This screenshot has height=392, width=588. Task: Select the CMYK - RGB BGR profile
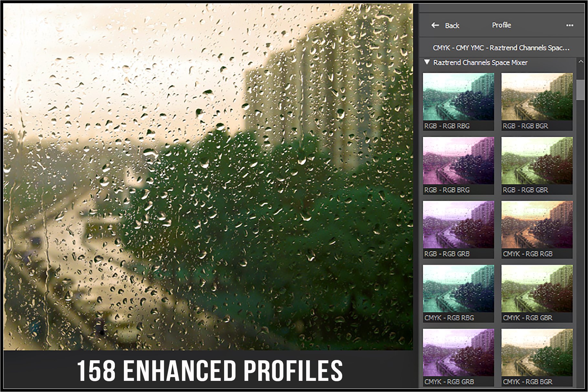(x=537, y=357)
